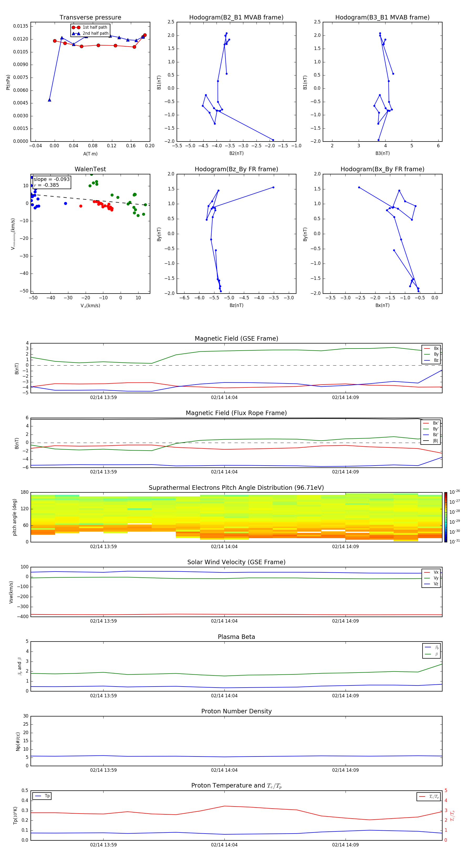Click the "Plasma Beta" panel title
The width and height of the screenshot is (473, 868).
236,637
